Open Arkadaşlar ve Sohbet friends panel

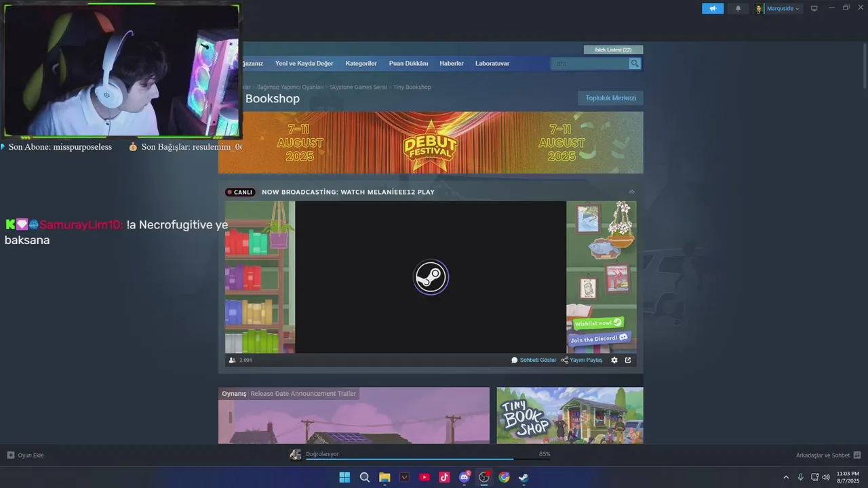828,455
